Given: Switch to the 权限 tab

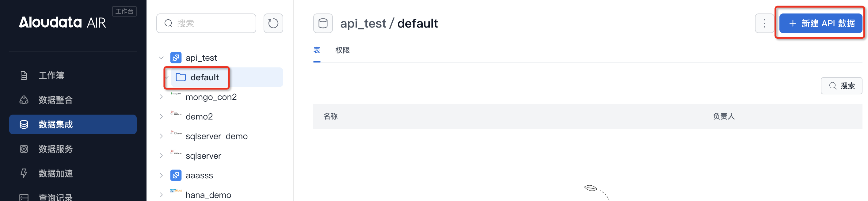Looking at the screenshot, I should 342,50.
